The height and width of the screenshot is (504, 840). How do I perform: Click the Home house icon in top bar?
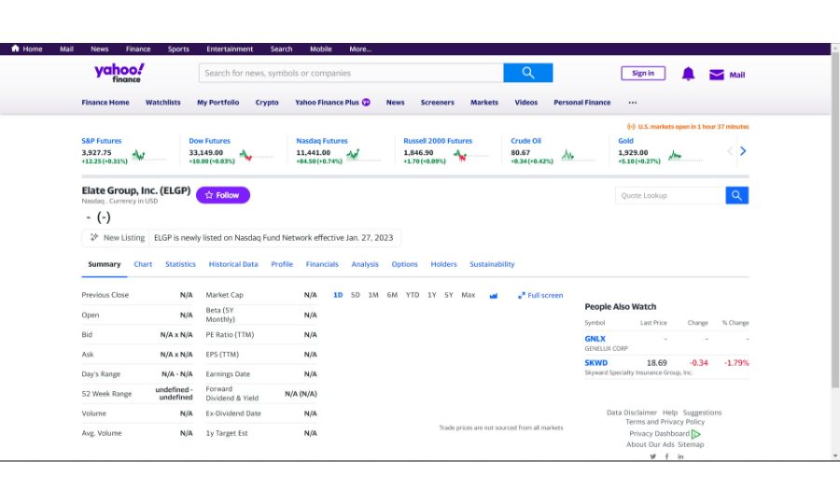click(15, 49)
